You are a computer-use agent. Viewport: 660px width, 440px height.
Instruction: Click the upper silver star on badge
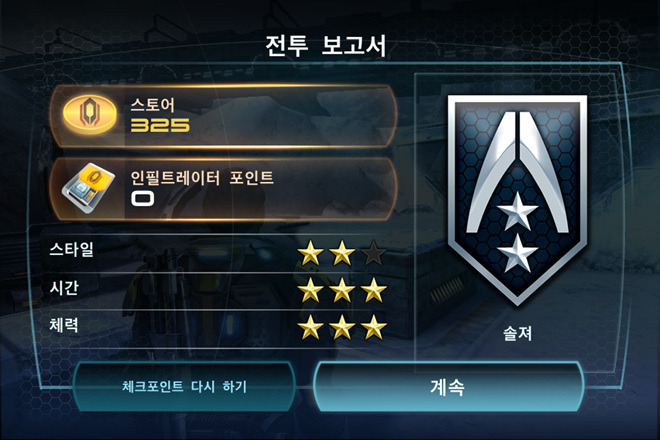(x=517, y=211)
